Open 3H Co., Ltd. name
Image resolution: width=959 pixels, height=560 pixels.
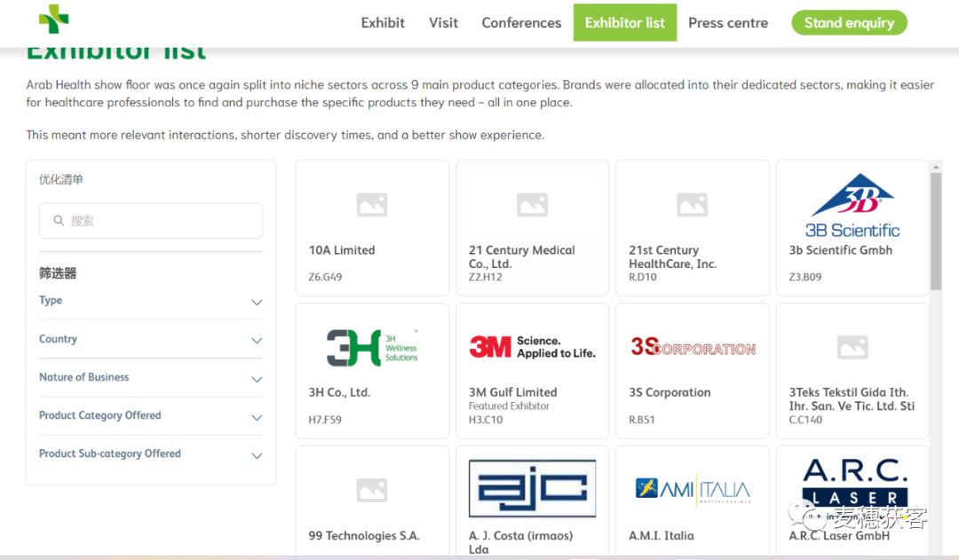[339, 392]
